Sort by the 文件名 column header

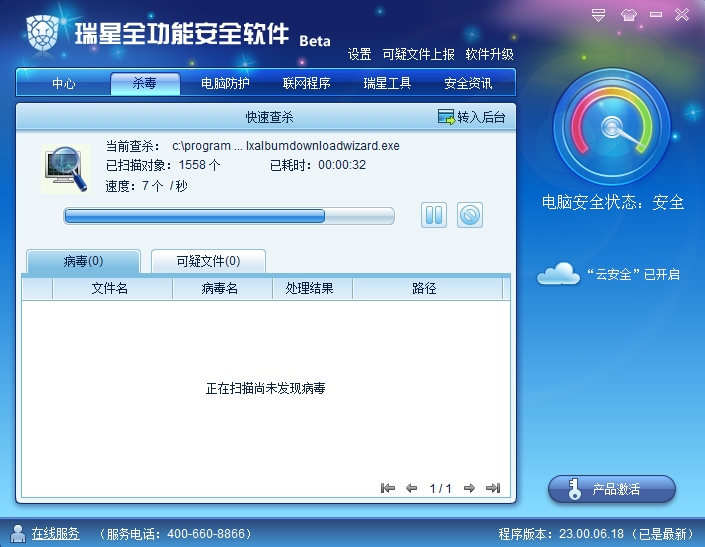(112, 288)
